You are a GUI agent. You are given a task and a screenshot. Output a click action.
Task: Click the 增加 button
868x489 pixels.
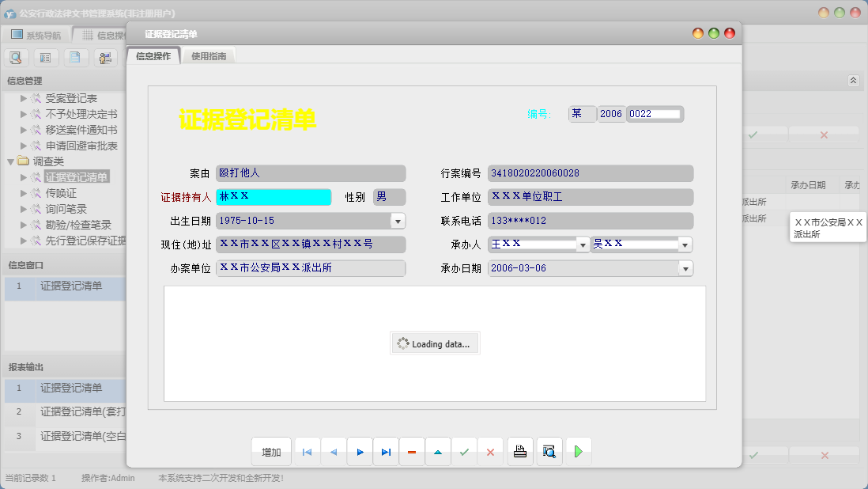click(x=271, y=452)
